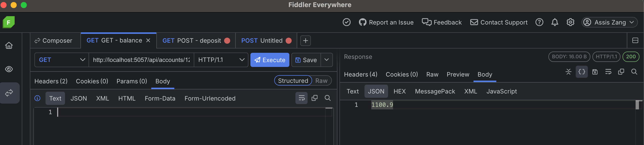Screen dimensions: 644x145
Task: Save the response body disk icon
Action: pos(595,72)
